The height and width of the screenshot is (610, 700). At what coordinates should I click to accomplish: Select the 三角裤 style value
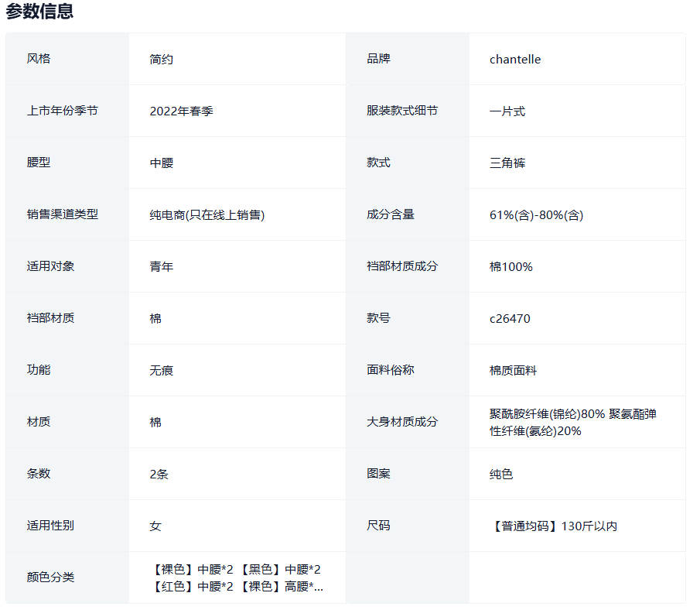pos(507,163)
